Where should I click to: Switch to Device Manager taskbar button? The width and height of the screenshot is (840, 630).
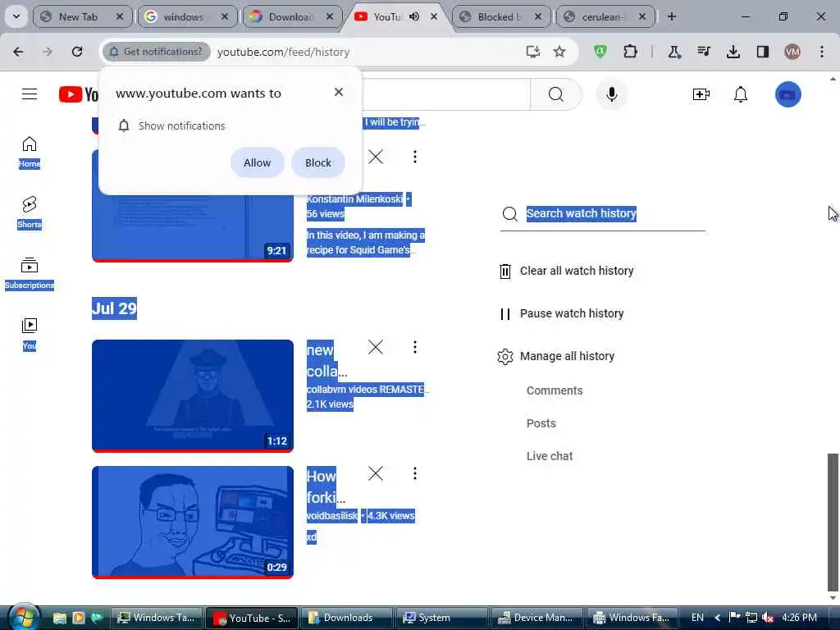tap(536, 618)
